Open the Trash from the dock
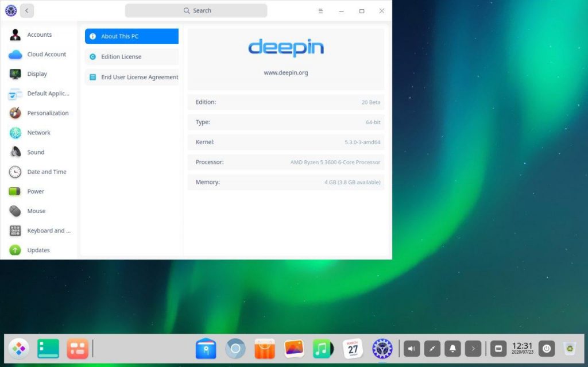The width and height of the screenshot is (588, 367). (x=570, y=349)
